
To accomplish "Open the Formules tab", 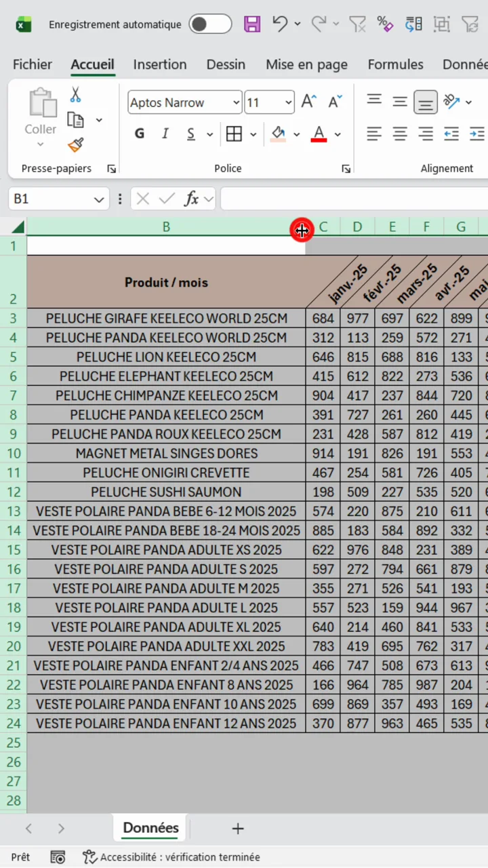I will click(396, 64).
